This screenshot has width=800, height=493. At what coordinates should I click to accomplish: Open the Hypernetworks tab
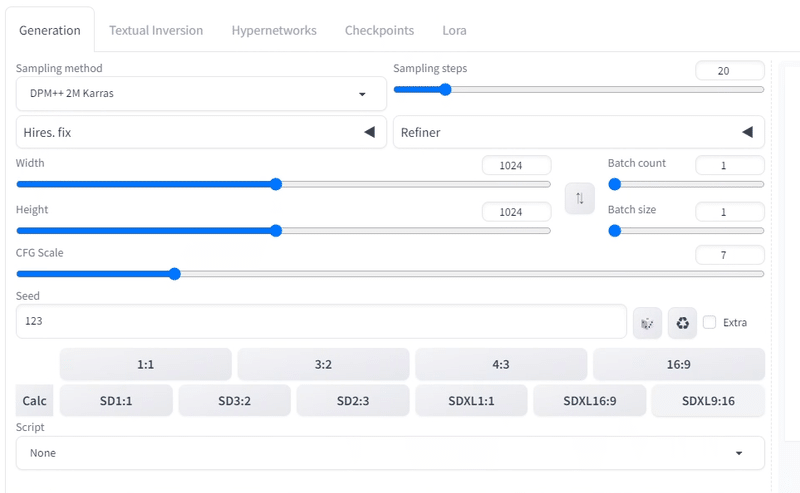click(274, 30)
